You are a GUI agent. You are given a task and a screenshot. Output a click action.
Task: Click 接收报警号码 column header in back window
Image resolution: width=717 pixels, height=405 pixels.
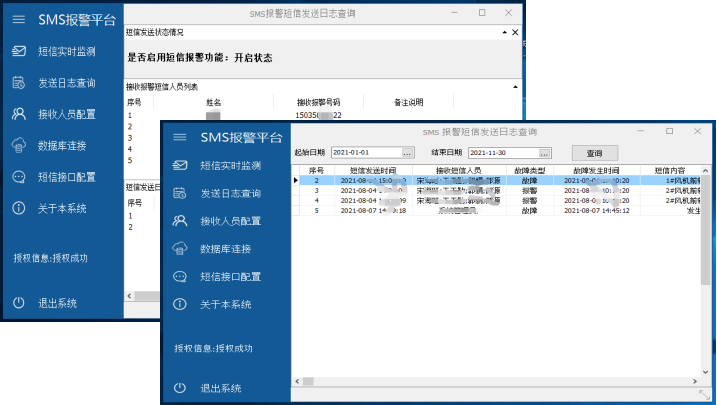(318, 102)
